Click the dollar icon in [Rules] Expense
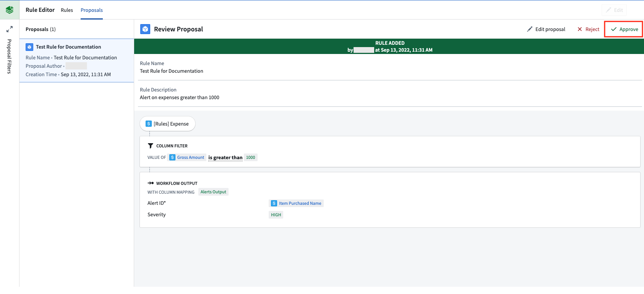Image resolution: width=644 pixels, height=294 pixels. point(149,124)
